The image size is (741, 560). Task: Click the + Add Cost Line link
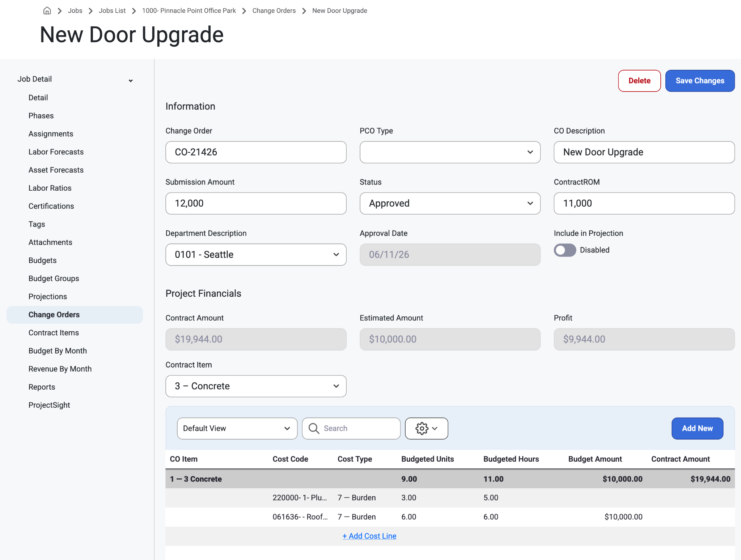(x=369, y=536)
